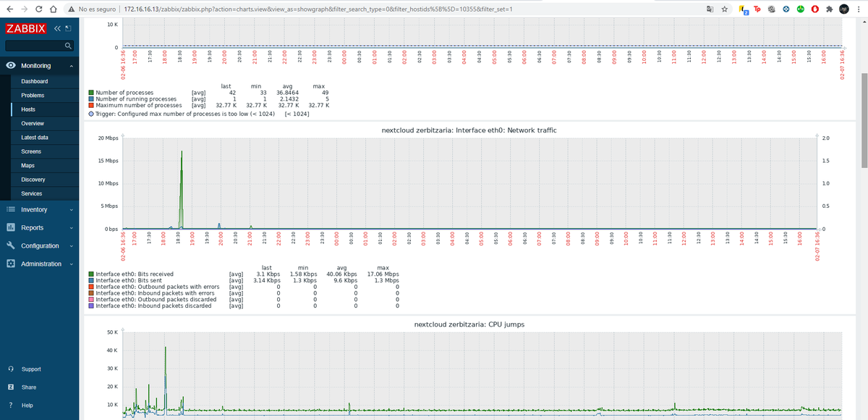Click the Share Z icon
The image size is (868, 420).
coord(11,387)
